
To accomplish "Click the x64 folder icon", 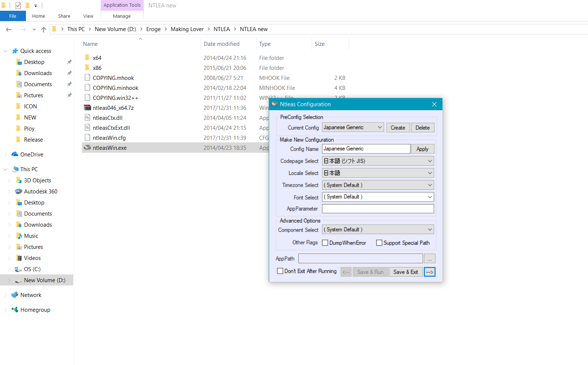I will pos(87,58).
